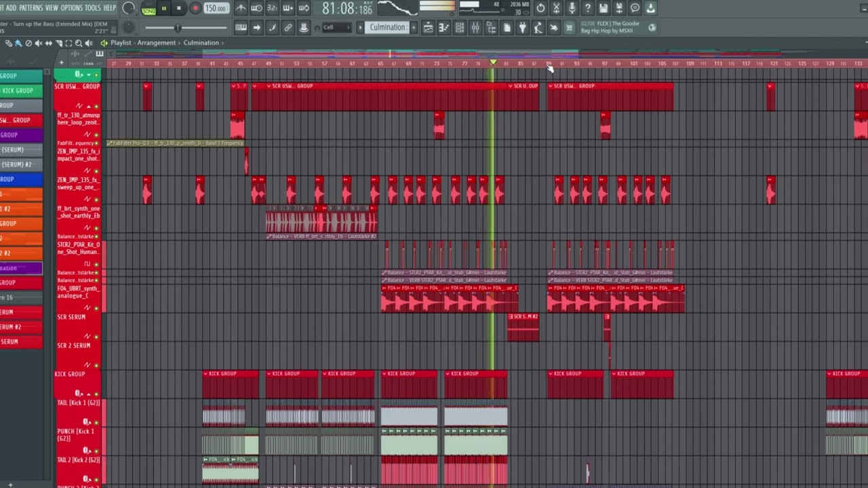The width and height of the screenshot is (868, 488).
Task: Select the purple GROUP pattern in picker
Action: (x=21, y=135)
